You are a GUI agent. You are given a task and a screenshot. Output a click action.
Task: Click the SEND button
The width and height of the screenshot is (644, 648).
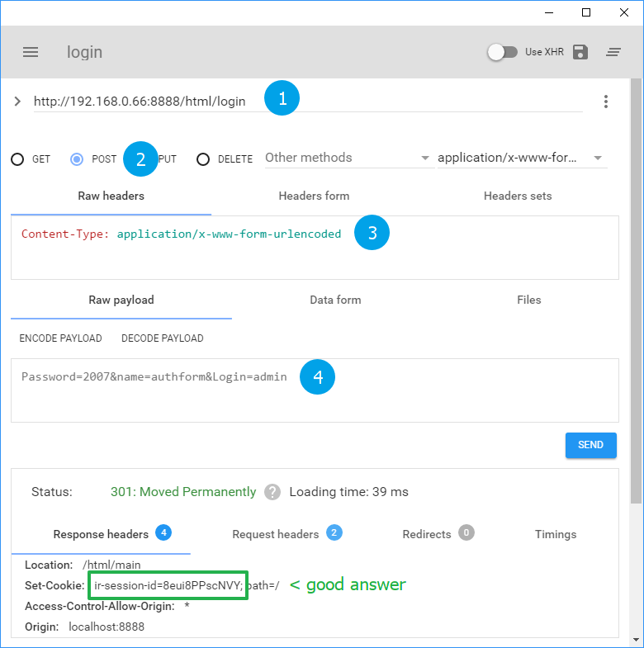pyautogui.click(x=590, y=445)
